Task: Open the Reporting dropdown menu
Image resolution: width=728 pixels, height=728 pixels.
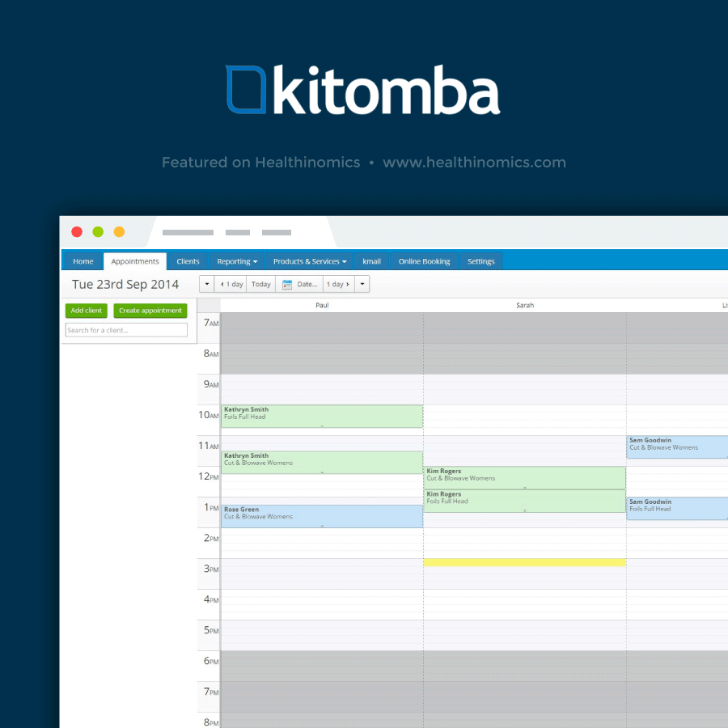Action: (x=236, y=260)
